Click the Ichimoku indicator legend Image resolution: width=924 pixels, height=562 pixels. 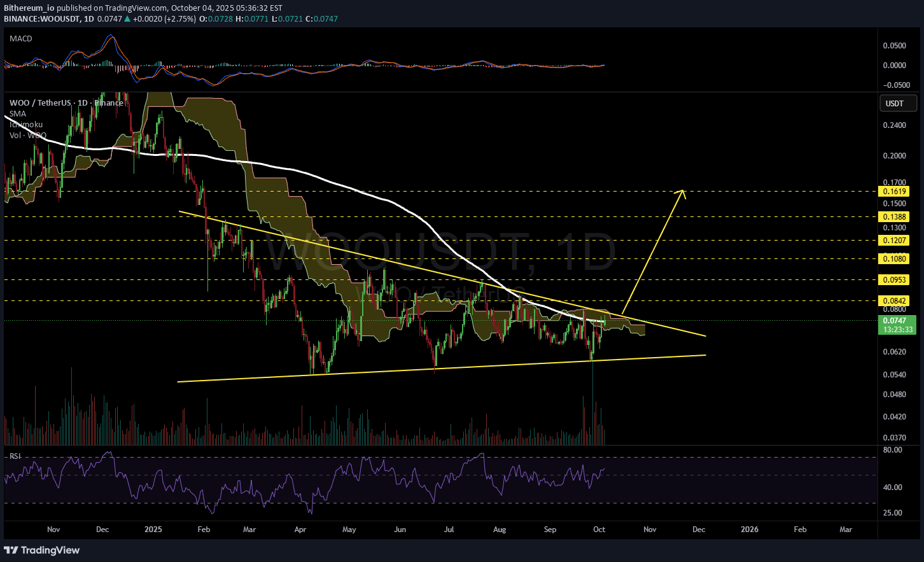pos(26,125)
